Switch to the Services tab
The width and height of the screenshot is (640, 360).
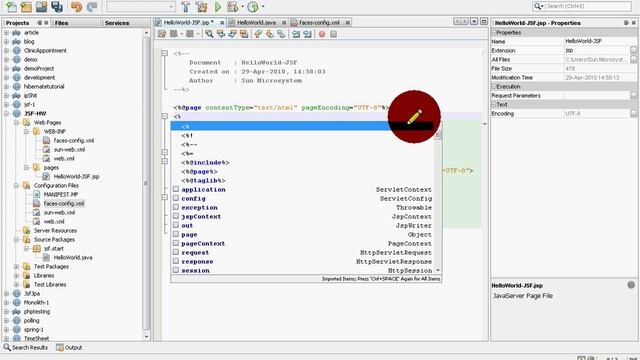117,23
